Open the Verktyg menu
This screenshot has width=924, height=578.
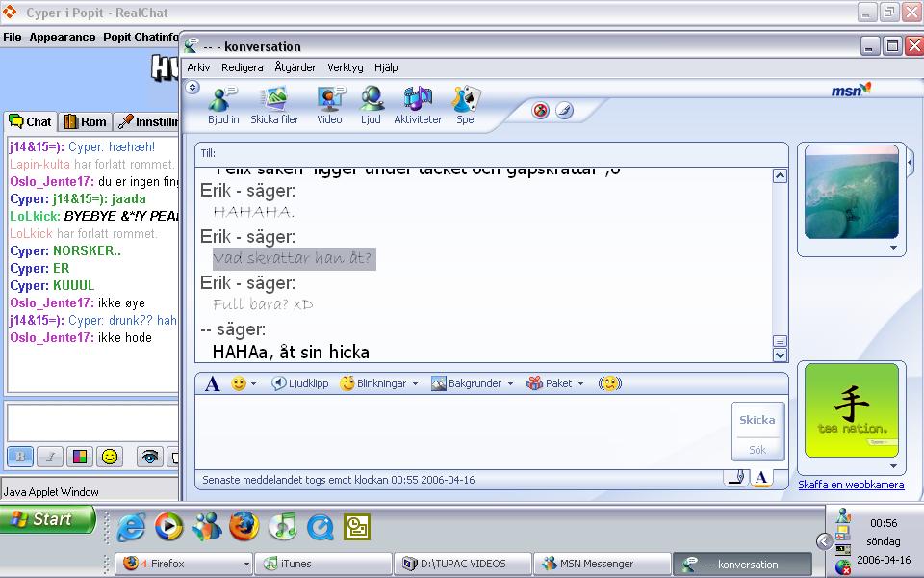(x=346, y=67)
